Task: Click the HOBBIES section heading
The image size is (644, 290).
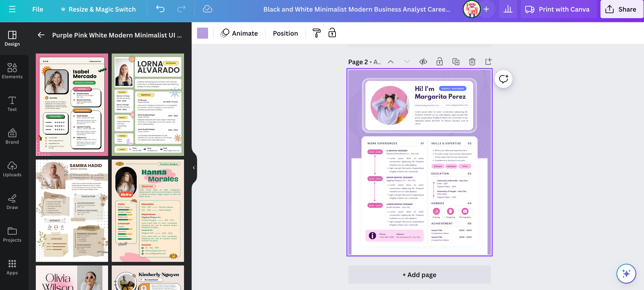Action: (x=438, y=203)
